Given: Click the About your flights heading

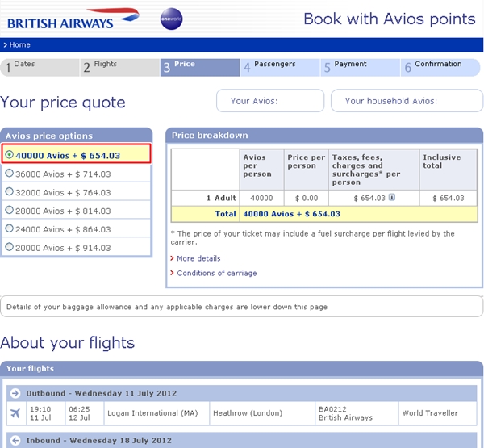Looking at the screenshot, I should [x=67, y=343].
